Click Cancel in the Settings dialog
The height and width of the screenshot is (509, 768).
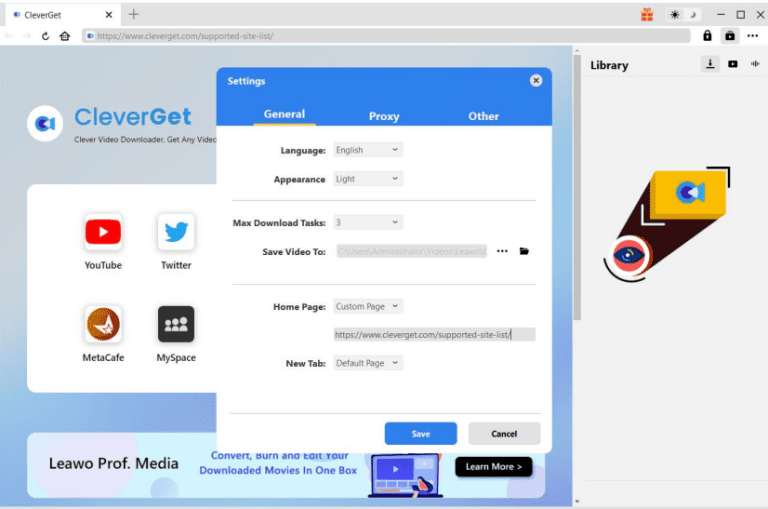tap(504, 433)
